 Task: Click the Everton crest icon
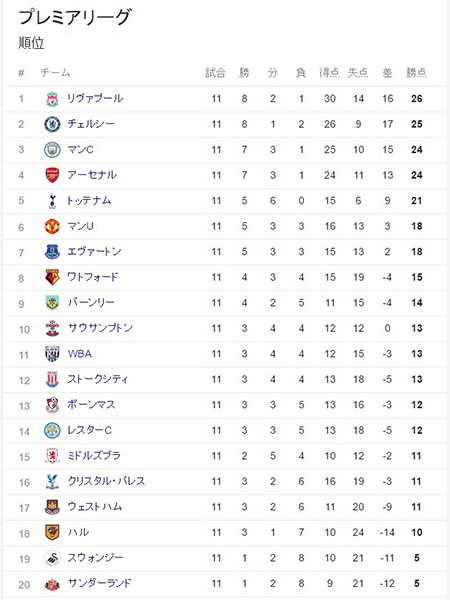[52, 252]
